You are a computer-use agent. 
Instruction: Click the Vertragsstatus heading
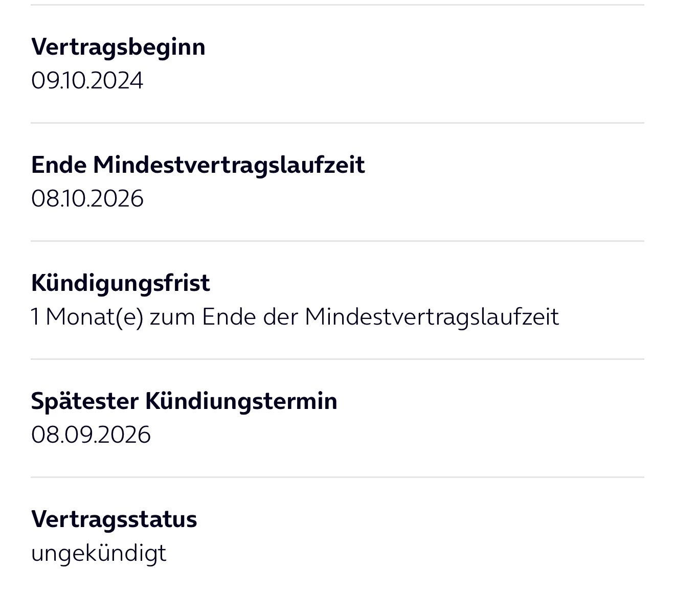point(114,519)
